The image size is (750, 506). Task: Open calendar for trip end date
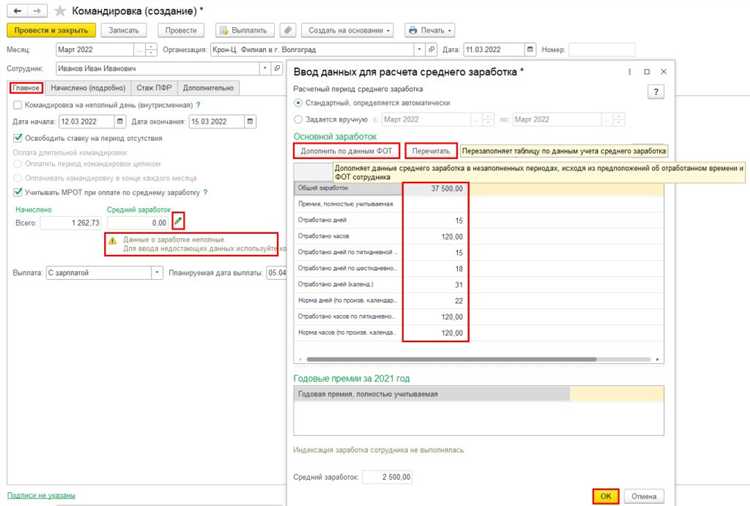tap(250, 121)
